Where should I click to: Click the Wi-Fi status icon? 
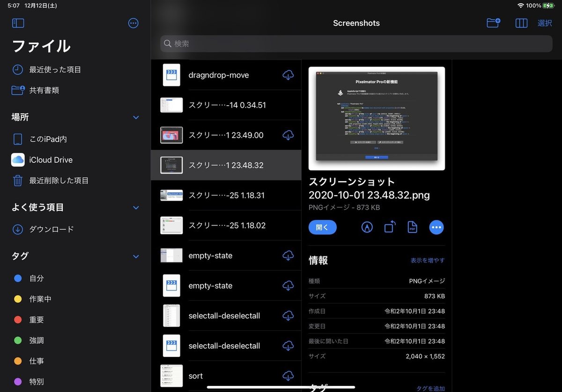tap(521, 6)
